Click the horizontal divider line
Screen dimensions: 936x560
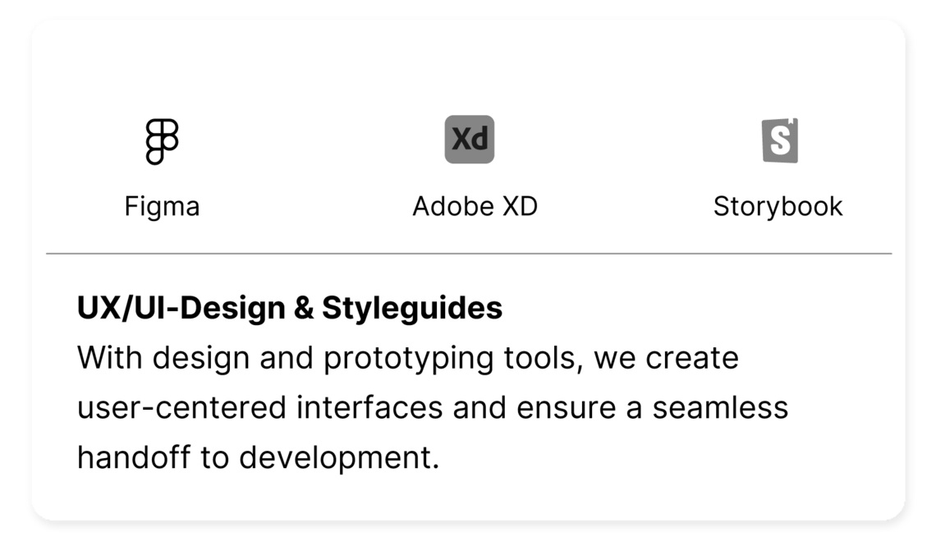(x=468, y=252)
